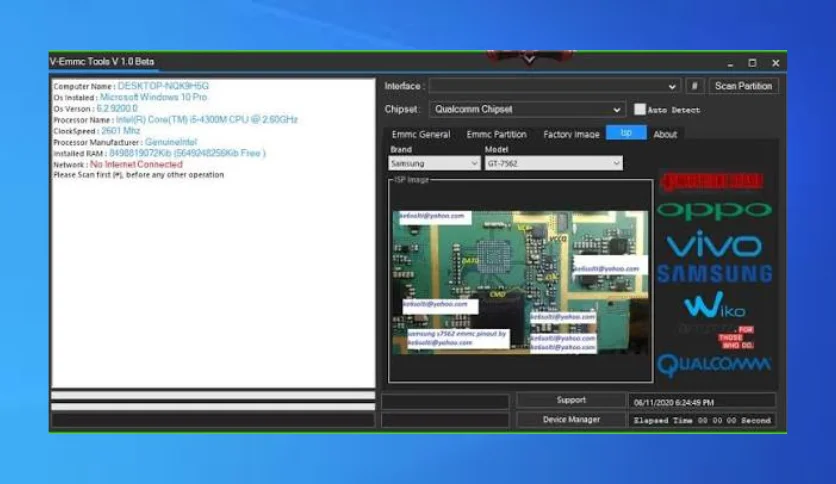The width and height of the screenshot is (836, 484).
Task: Switch to the Emmc Partition tab
Action: pos(496,134)
